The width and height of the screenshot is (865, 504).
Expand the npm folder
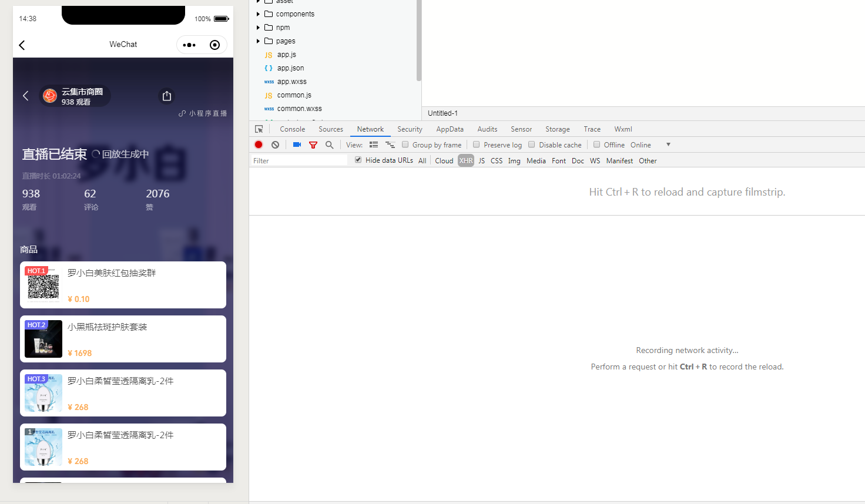[258, 28]
